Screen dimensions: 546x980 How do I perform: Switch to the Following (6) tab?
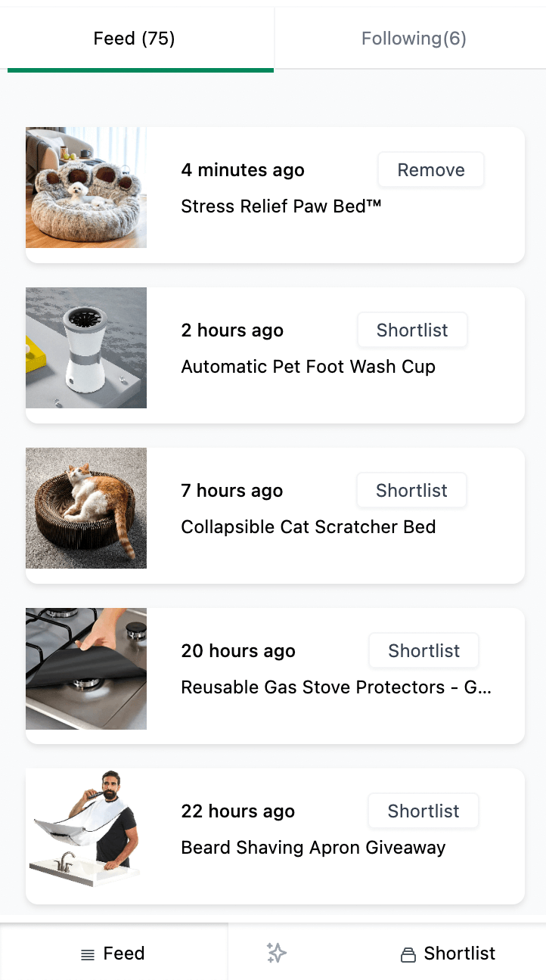414,39
